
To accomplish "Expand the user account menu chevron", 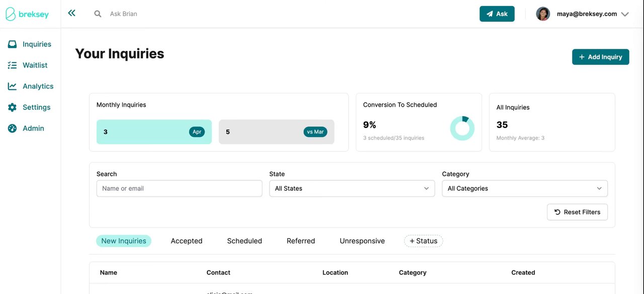I will 625,15.
